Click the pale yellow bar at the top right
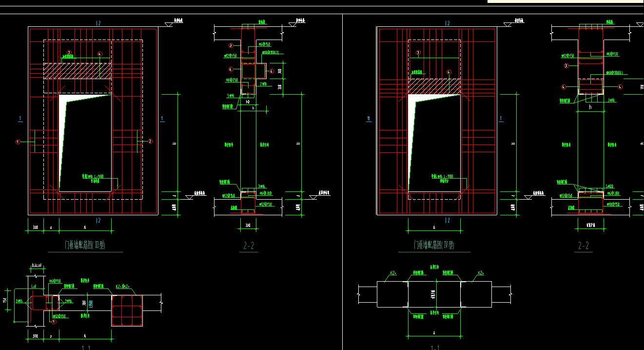Screen dimensions: 644x350 [566, 1]
